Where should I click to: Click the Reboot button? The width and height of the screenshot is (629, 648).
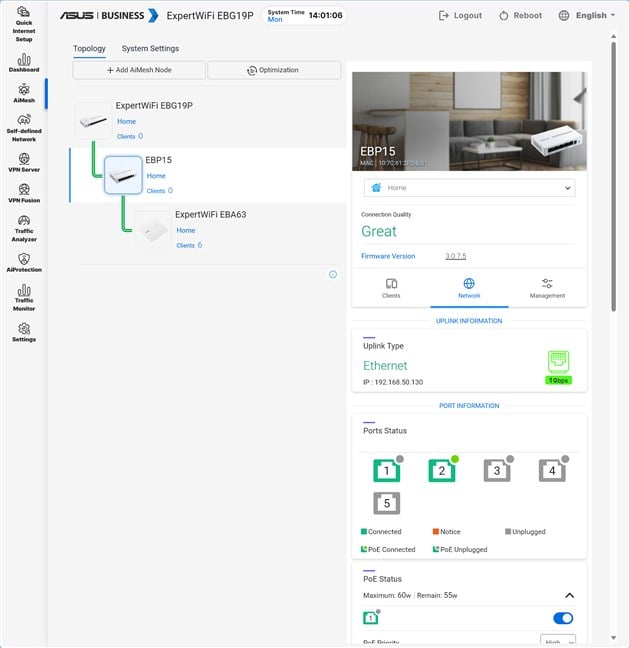pos(520,16)
